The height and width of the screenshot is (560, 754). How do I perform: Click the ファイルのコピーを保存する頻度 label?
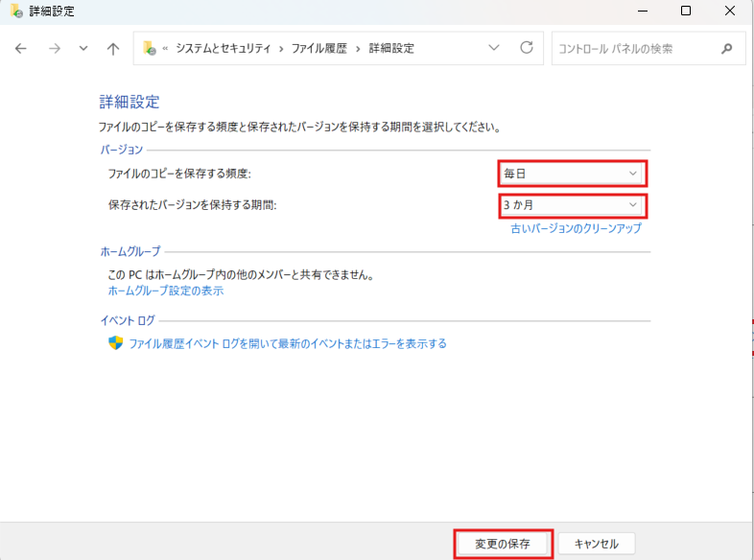179,174
